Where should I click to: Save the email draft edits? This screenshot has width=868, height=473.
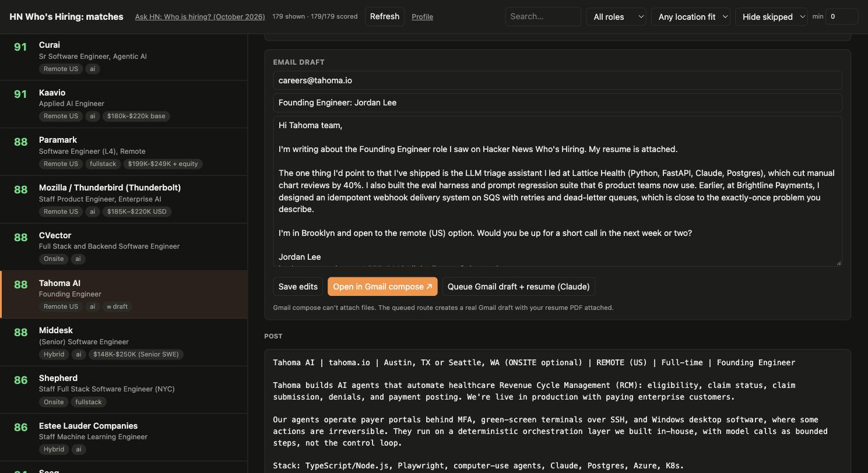[x=298, y=287]
